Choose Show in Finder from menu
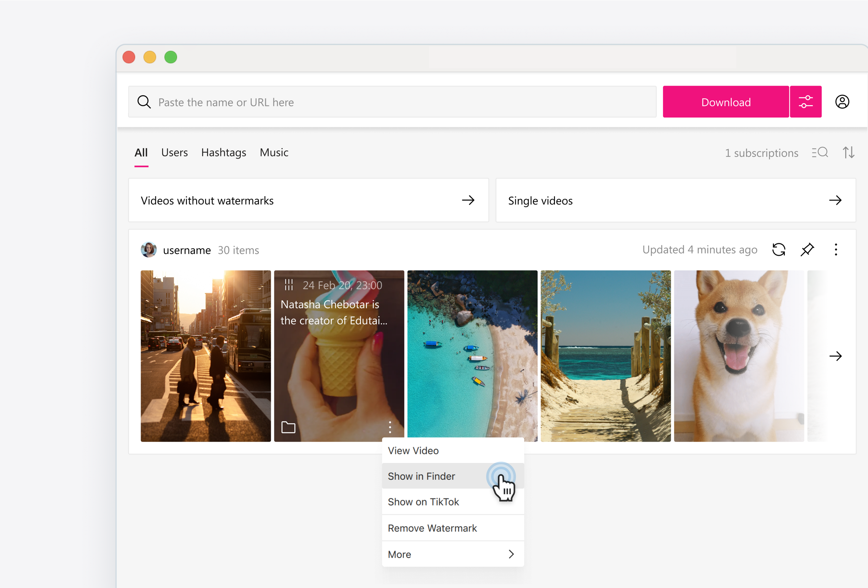The image size is (868, 588). coord(421,476)
